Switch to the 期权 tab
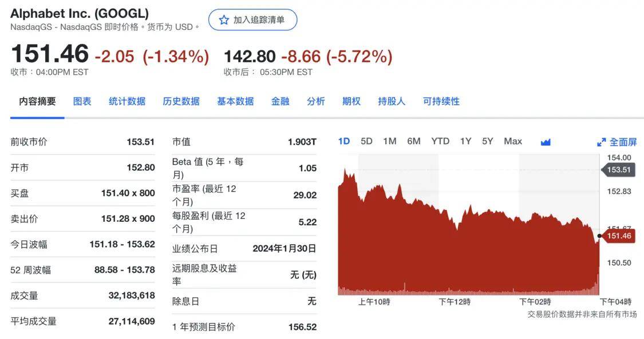This screenshot has height=339, width=644. coord(351,101)
